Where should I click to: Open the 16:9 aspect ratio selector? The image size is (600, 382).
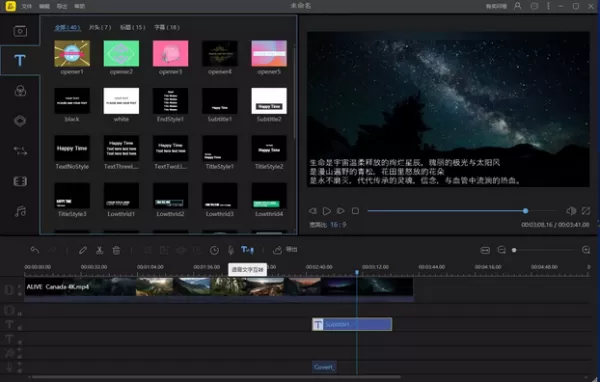tap(338, 225)
